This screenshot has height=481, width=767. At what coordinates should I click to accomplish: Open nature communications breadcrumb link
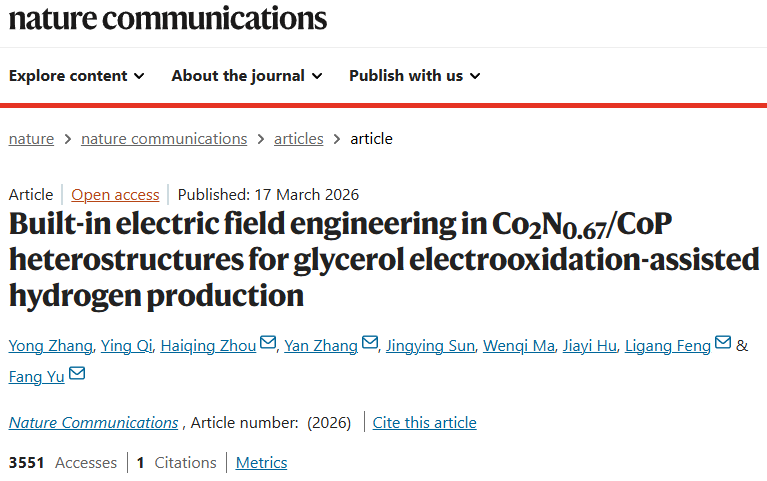click(x=164, y=139)
